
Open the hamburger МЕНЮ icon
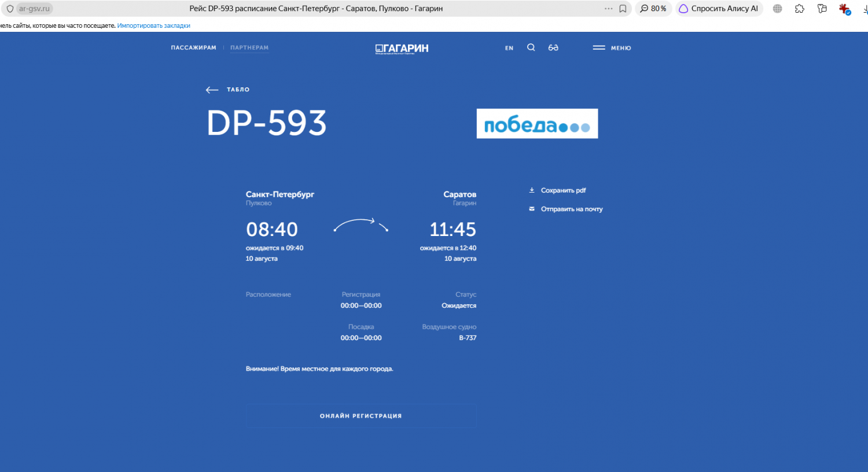599,48
